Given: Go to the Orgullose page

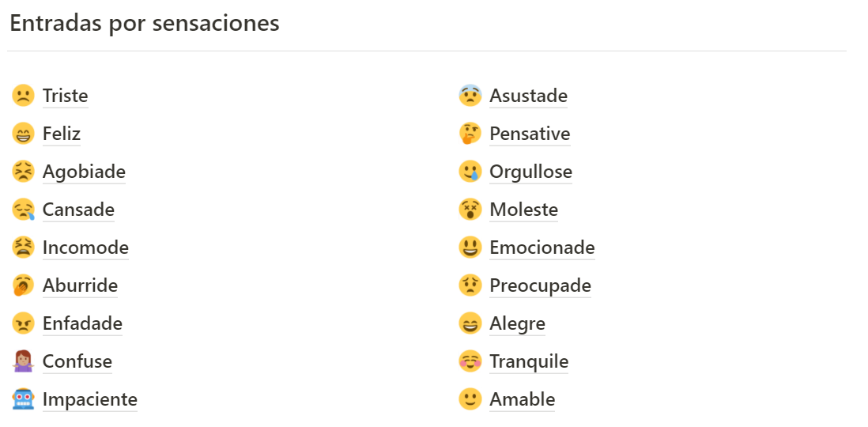Looking at the screenshot, I should pyautogui.click(x=530, y=172).
